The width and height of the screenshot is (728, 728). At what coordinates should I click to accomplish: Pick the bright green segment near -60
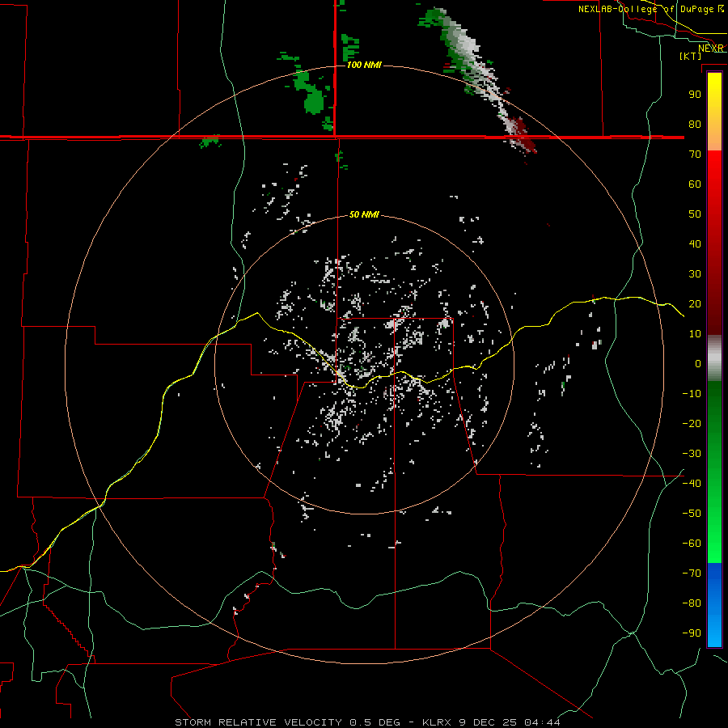(714, 548)
